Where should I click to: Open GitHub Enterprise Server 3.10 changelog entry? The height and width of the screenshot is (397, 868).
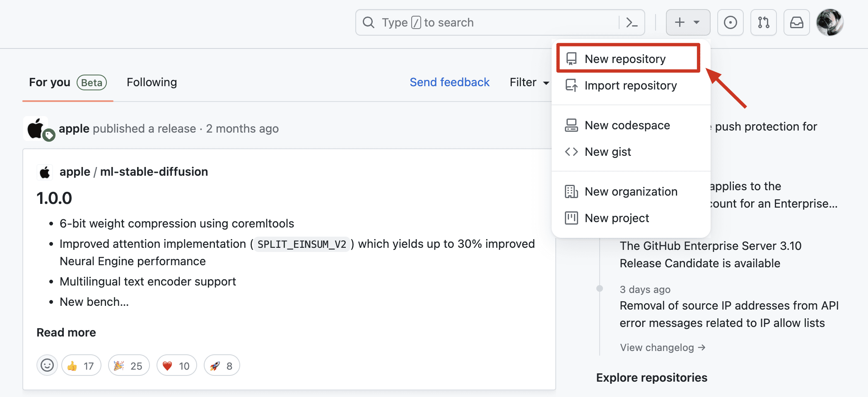pos(711,254)
